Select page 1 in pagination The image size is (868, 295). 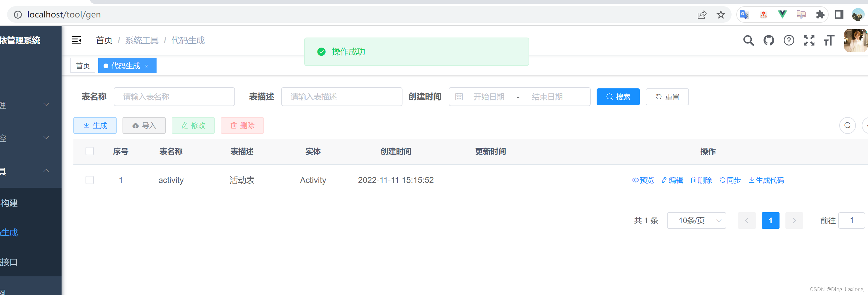click(770, 220)
